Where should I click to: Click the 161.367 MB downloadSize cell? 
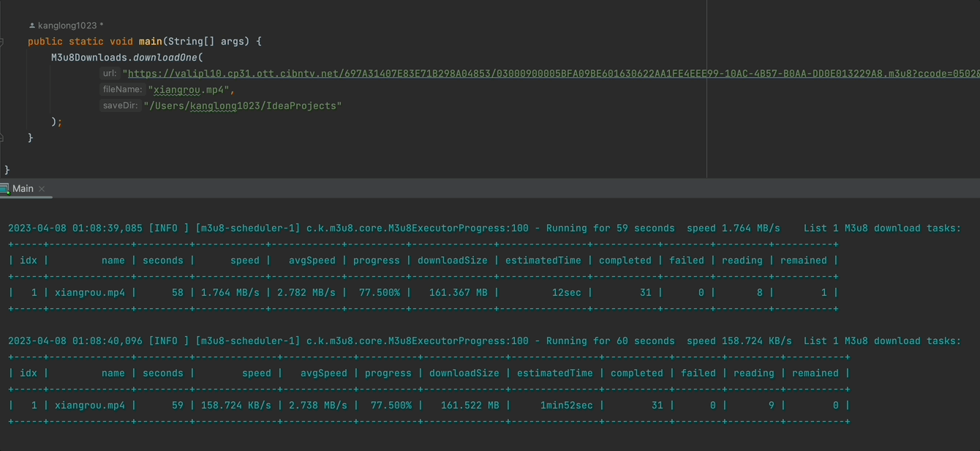tap(459, 292)
